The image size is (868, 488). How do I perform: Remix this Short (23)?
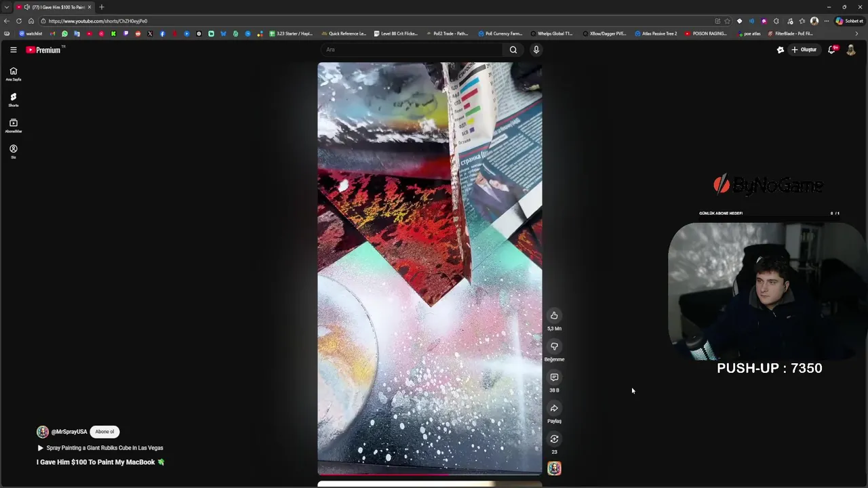554,439
